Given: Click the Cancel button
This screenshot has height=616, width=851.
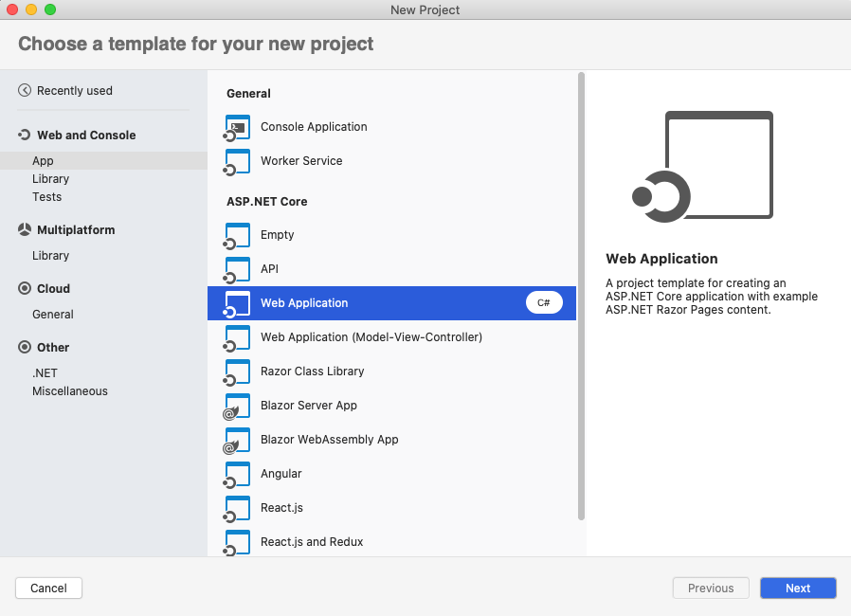Looking at the screenshot, I should pos(48,588).
